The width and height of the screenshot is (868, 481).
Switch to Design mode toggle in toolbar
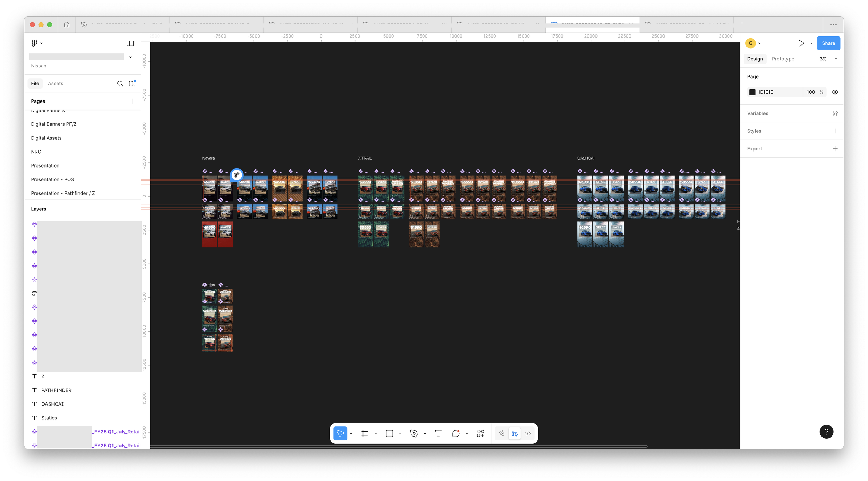pyautogui.click(x=515, y=433)
